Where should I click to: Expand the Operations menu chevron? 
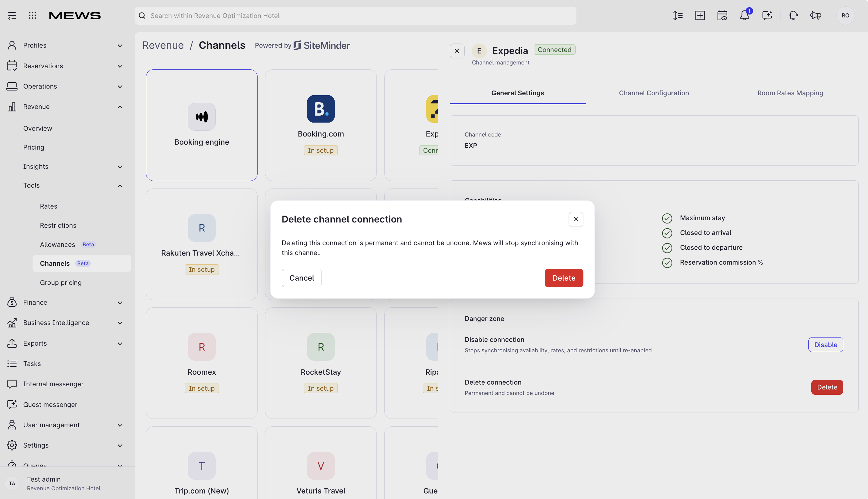120,87
